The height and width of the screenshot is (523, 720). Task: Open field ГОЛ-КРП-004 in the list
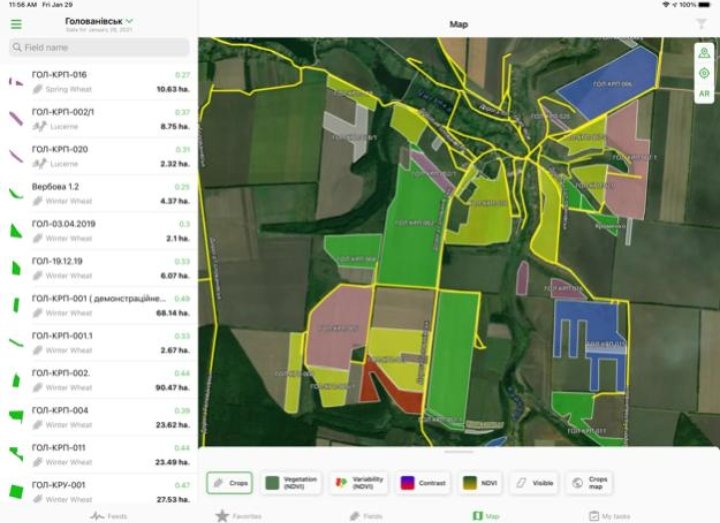pyautogui.click(x=99, y=417)
